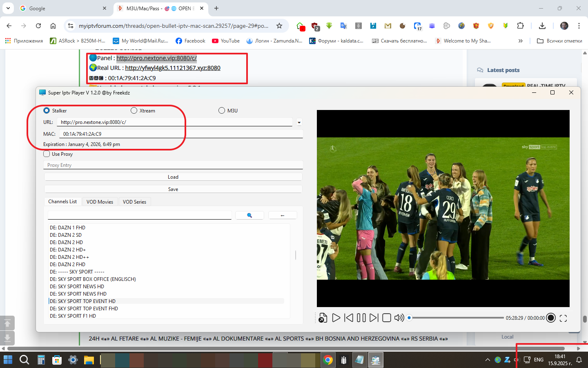Click the URL input field
588x368 pixels.
(175, 122)
